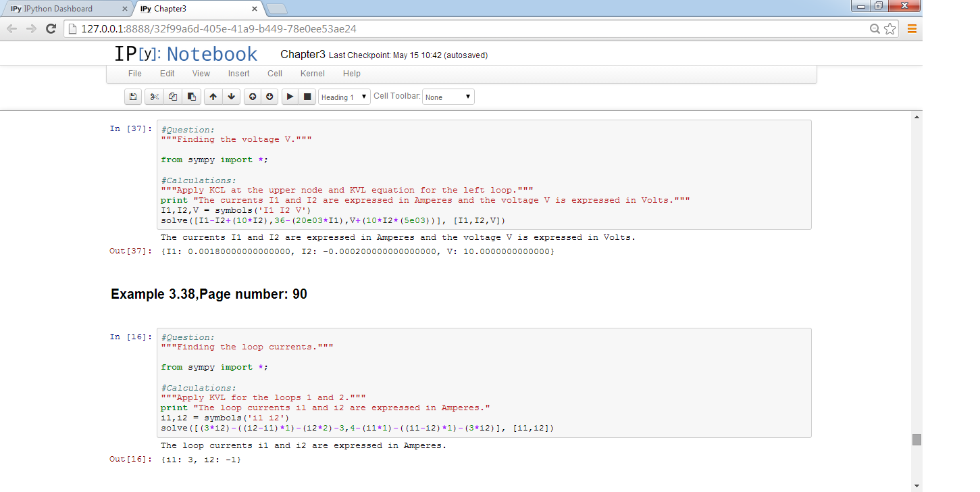Open the Heading 1 cell type dropdown
The width and height of the screenshot is (980, 492).
click(x=344, y=97)
